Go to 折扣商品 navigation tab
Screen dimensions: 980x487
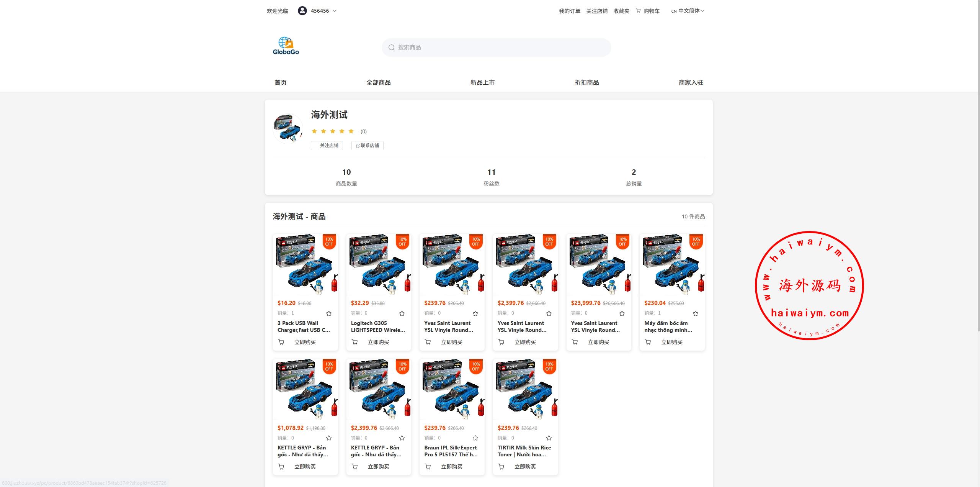coord(586,82)
